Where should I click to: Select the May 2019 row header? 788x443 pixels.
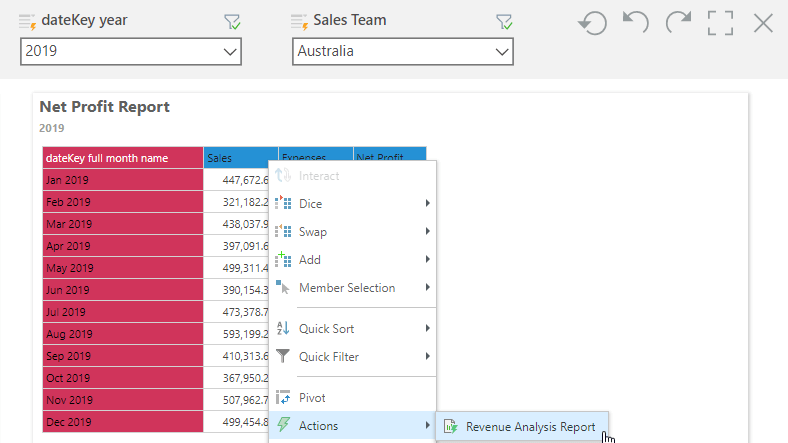point(123,268)
